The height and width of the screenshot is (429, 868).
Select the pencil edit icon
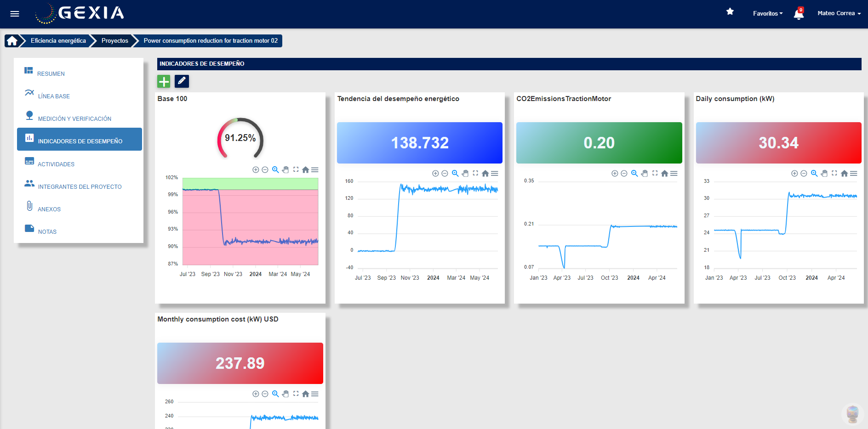182,81
